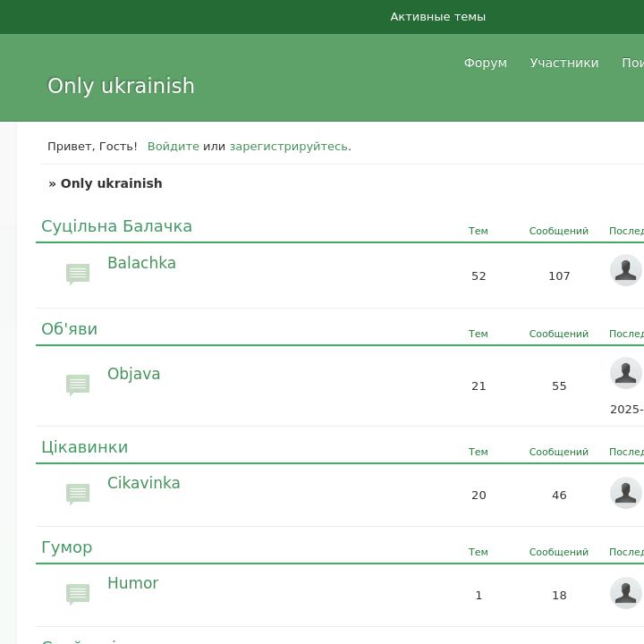This screenshot has width=644, height=644.
Task: Click the Only ukrainish site title
Action: pos(121,86)
